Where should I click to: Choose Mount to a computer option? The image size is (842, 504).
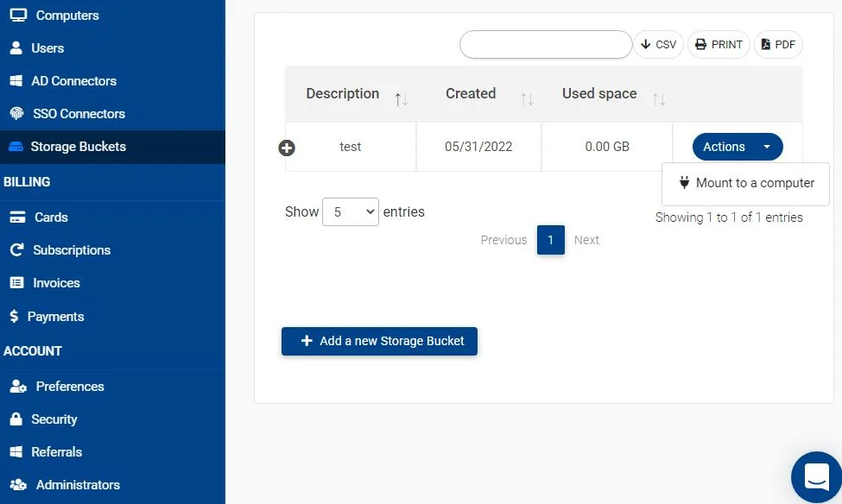[746, 183]
